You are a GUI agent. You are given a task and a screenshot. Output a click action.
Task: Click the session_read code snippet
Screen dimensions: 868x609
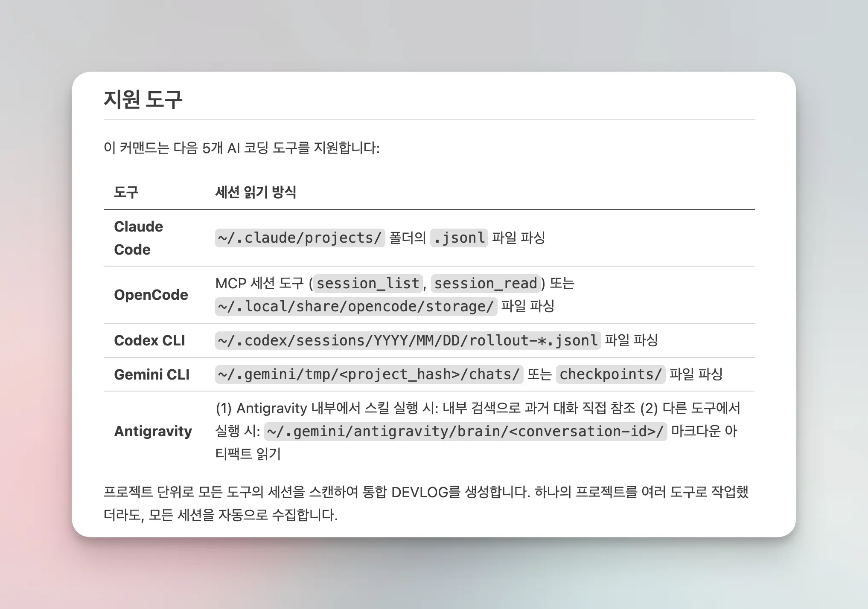[x=486, y=283]
